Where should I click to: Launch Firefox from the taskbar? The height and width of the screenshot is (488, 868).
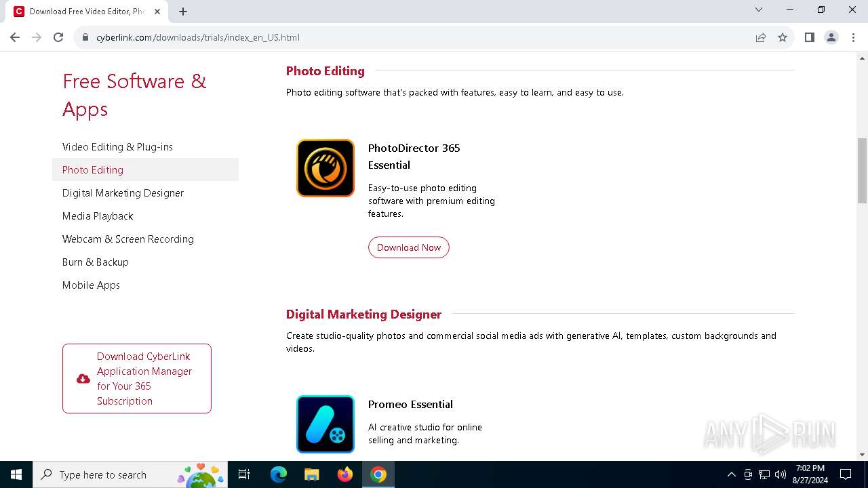coord(344,474)
